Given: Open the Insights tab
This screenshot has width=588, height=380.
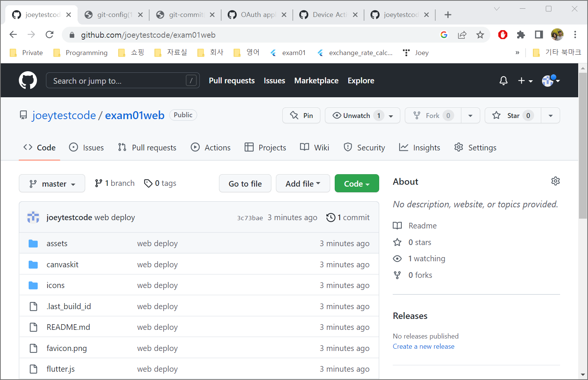Looking at the screenshot, I should 420,147.
